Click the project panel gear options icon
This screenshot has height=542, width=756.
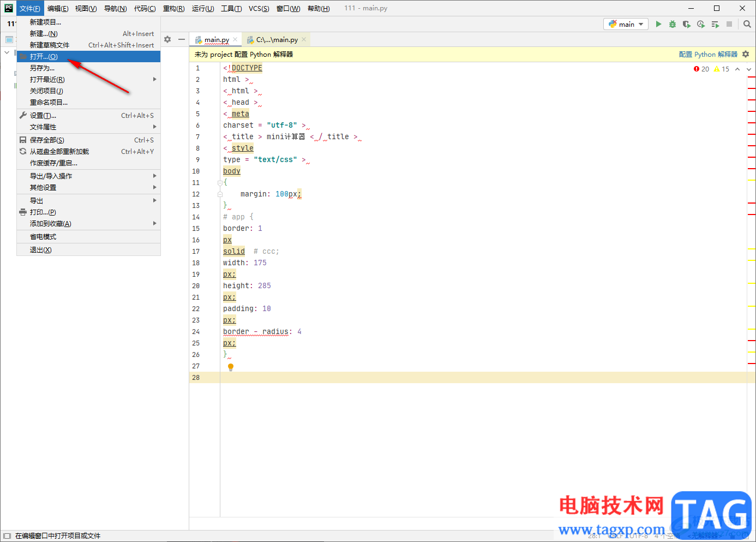click(167, 39)
